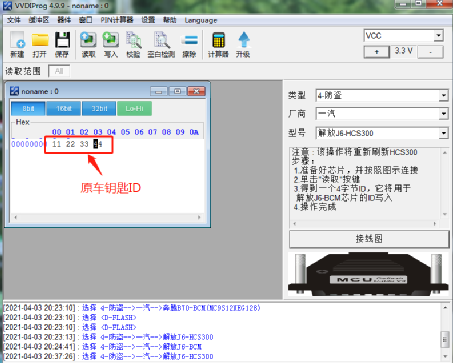
Task: Open the PIN计算器 menu
Action: pos(117,20)
